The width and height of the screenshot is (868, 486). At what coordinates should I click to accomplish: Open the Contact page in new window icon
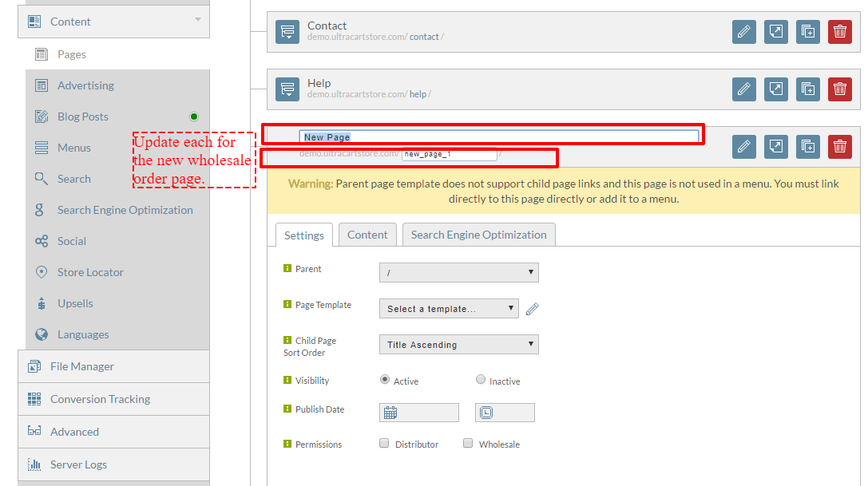coord(775,32)
